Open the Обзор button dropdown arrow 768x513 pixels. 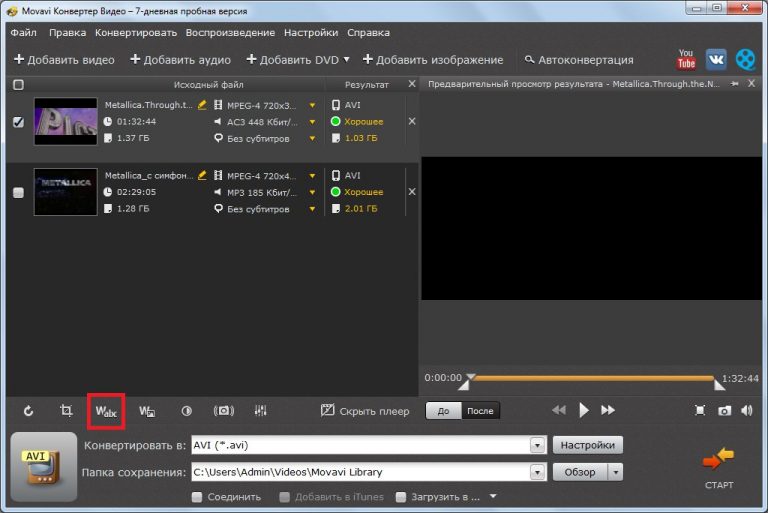pos(615,472)
